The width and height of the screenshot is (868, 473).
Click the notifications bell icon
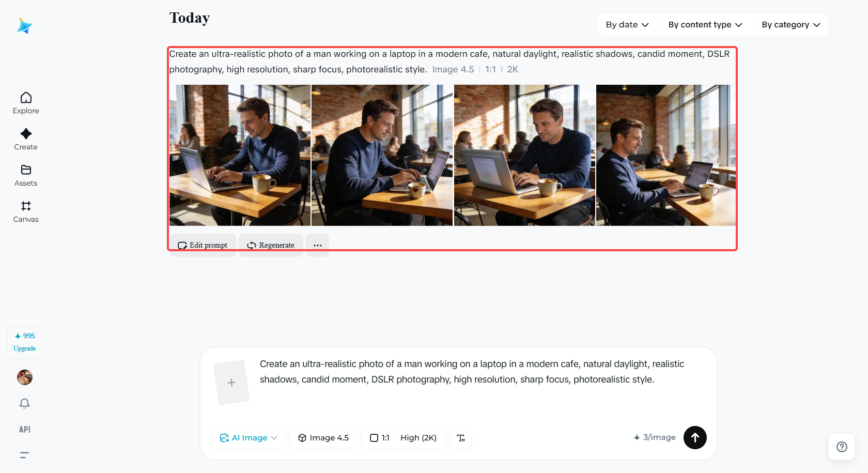click(x=24, y=403)
